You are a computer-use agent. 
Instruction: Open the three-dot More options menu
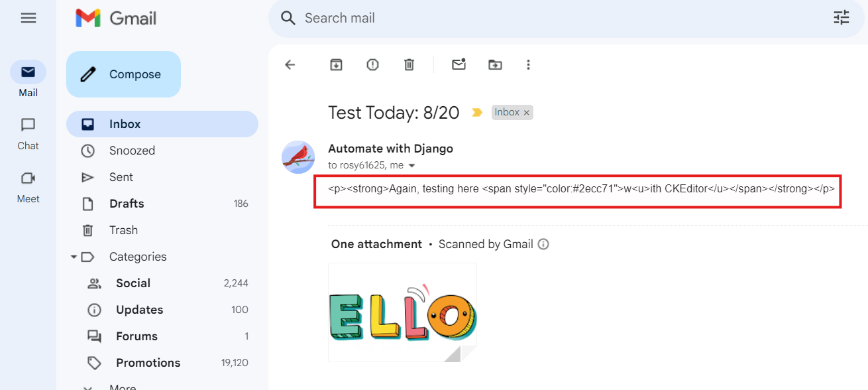click(x=528, y=64)
